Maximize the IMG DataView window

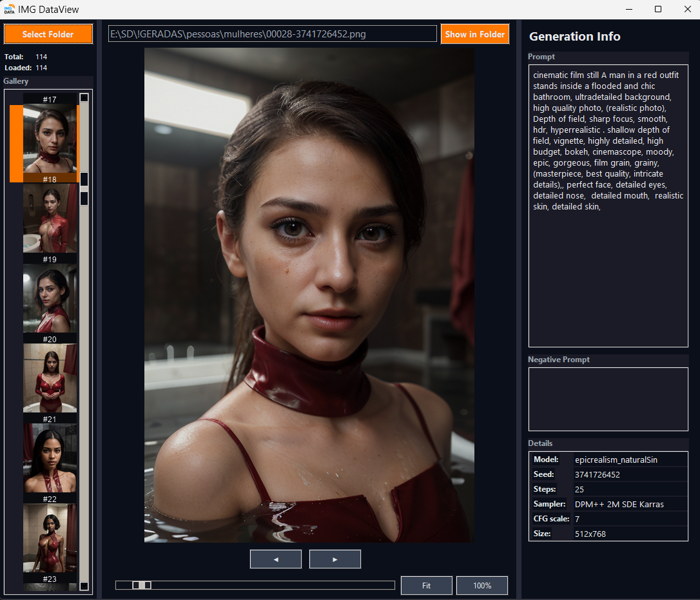click(657, 9)
